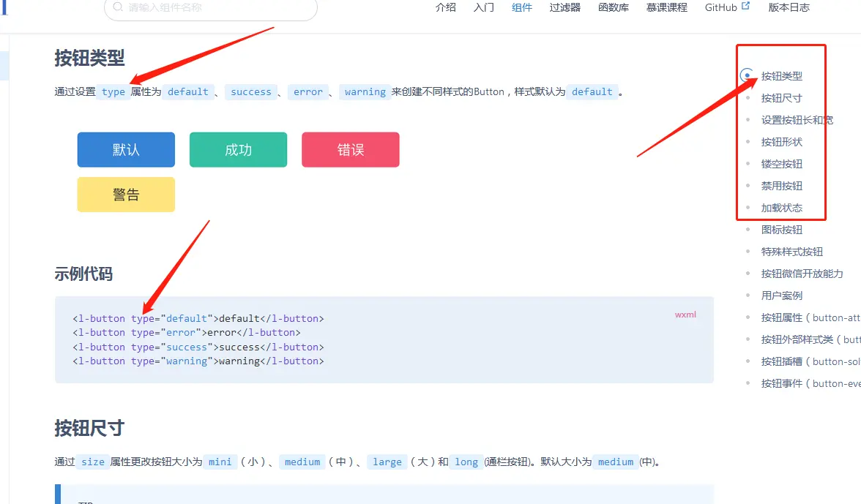This screenshot has width=861, height=504.
Task: Jump to 按钮形状 in outline
Action: 781,142
